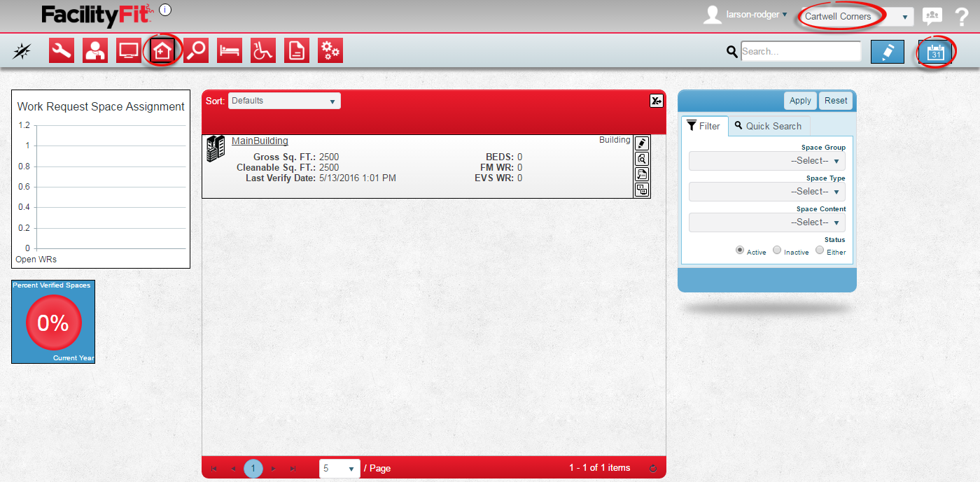Open the calendar icon in toolbar
980x482 pixels.
click(x=936, y=52)
